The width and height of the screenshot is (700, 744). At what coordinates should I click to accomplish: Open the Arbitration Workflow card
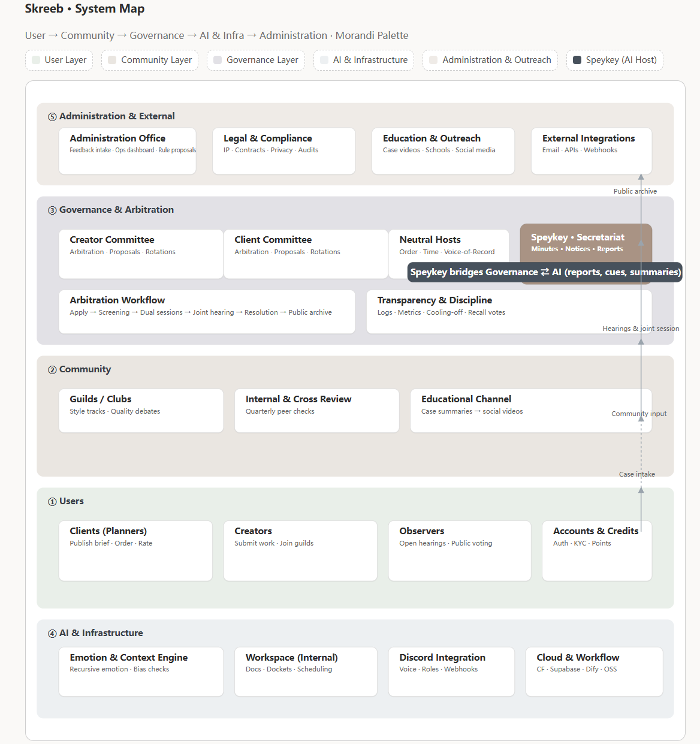[207, 312]
